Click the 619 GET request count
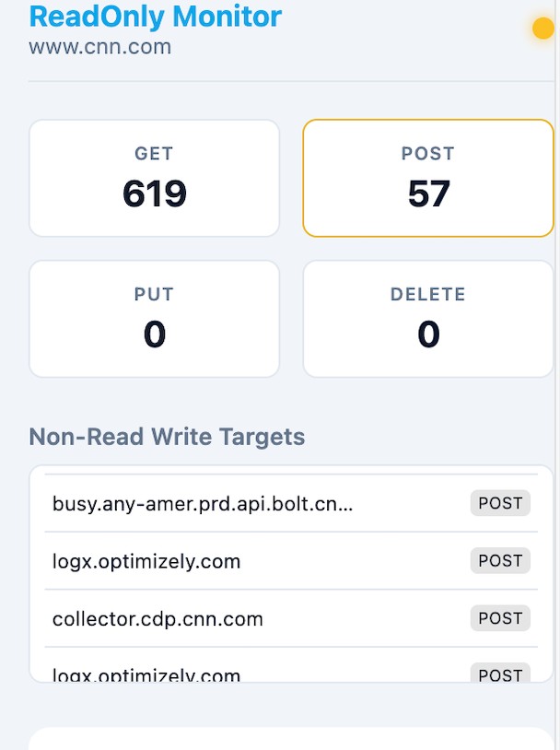 click(x=154, y=193)
